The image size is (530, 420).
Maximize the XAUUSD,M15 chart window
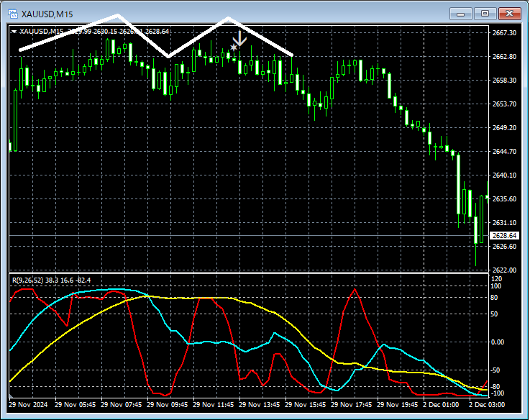coord(485,14)
